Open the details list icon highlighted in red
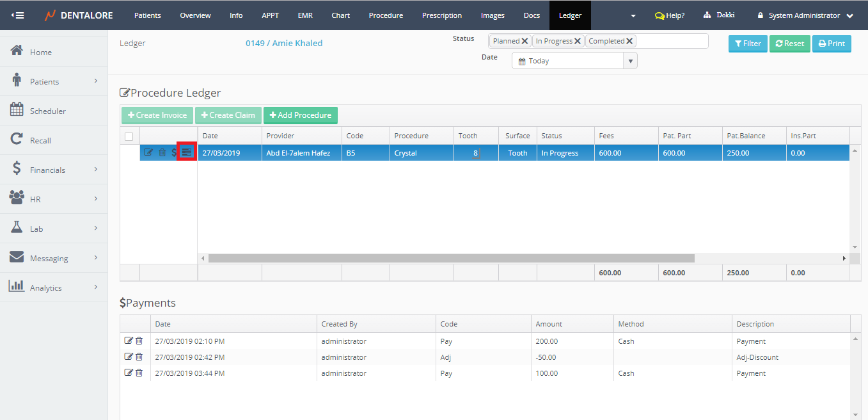Image resolution: width=868 pixels, height=420 pixels. 186,152
